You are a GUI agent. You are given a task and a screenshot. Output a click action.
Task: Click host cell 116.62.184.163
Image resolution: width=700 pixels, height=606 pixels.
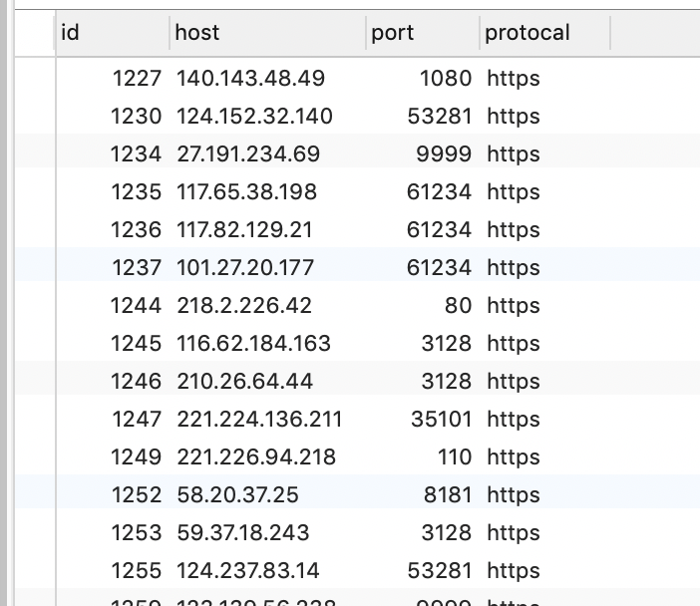(x=254, y=344)
